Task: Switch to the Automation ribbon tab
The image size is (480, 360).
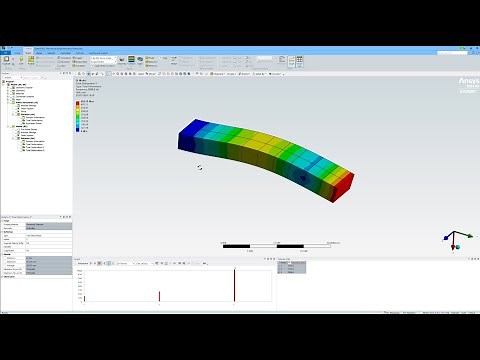Action: click(65, 53)
